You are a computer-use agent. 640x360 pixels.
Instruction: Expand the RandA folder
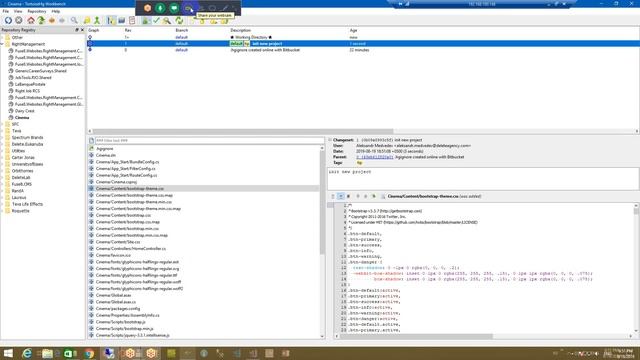[x=2, y=191]
